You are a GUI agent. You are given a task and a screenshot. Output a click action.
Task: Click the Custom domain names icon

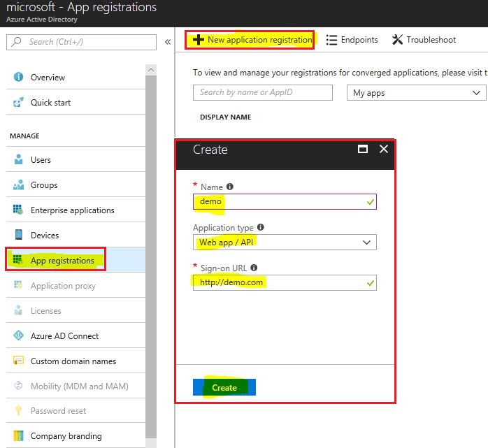point(18,360)
